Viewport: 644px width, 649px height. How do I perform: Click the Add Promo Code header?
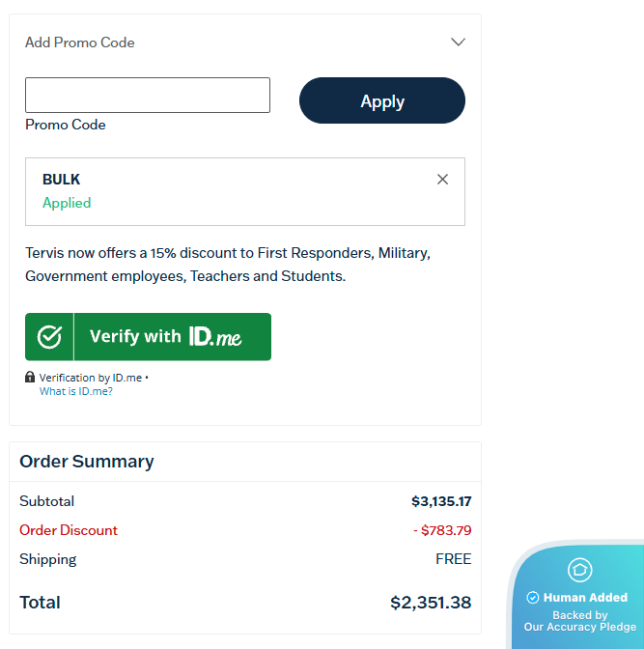pos(80,42)
